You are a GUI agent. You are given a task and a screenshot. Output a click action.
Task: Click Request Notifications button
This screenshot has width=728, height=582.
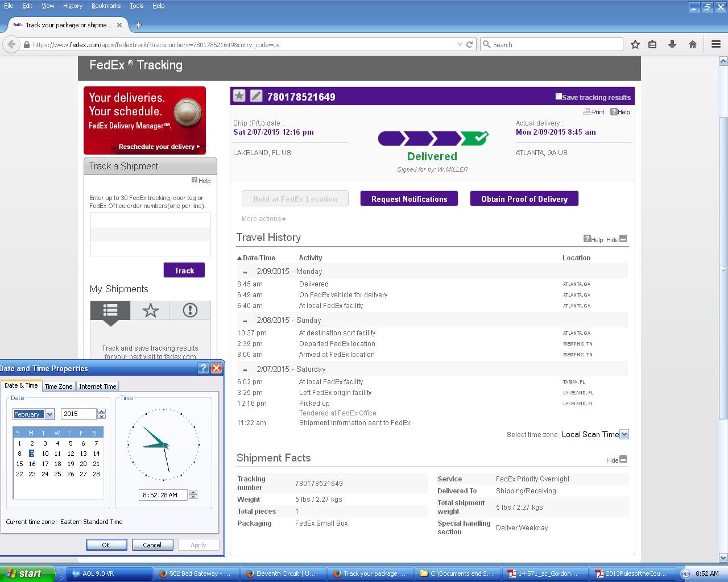(409, 199)
